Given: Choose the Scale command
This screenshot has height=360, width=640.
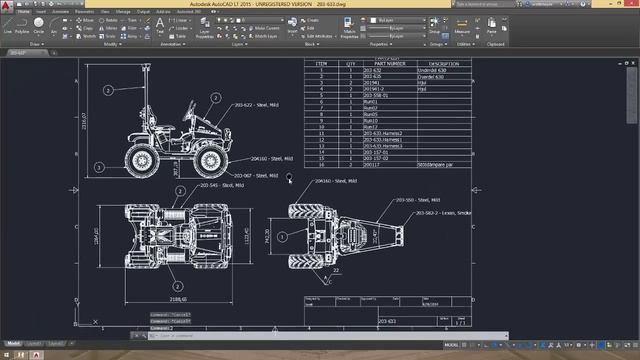Looking at the screenshot, I should pyautogui.click(x=107, y=36).
